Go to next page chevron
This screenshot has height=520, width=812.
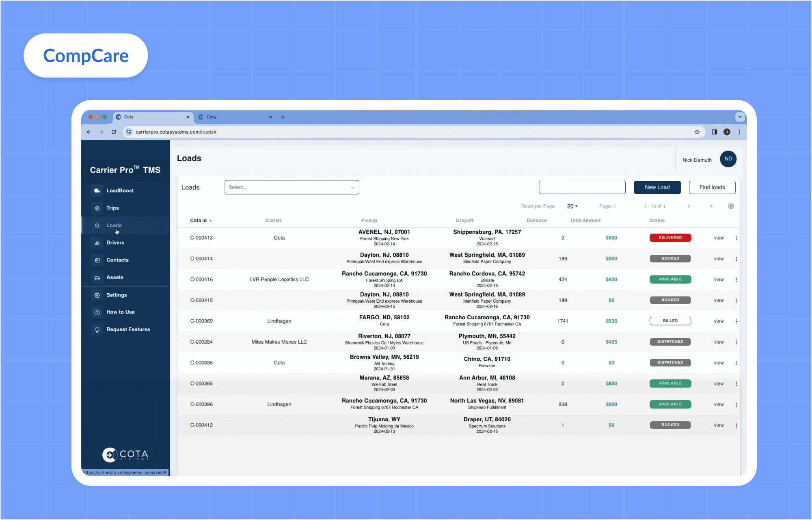(x=711, y=206)
